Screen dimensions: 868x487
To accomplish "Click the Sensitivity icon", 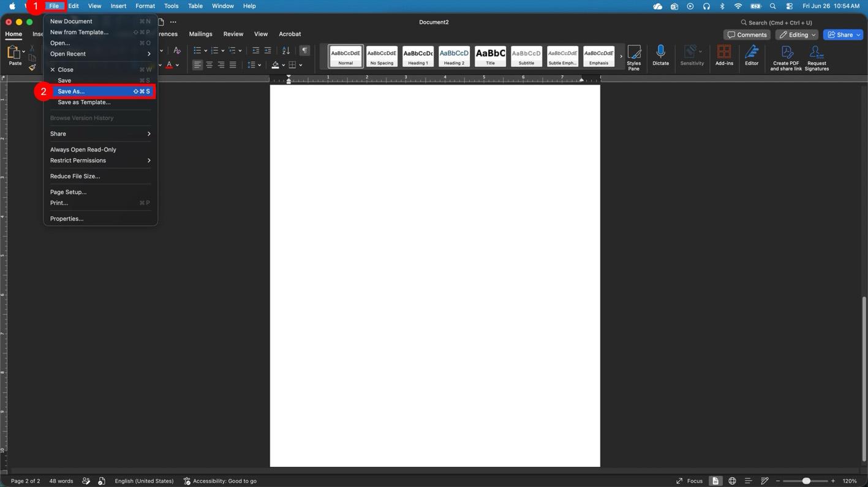I will tap(692, 55).
